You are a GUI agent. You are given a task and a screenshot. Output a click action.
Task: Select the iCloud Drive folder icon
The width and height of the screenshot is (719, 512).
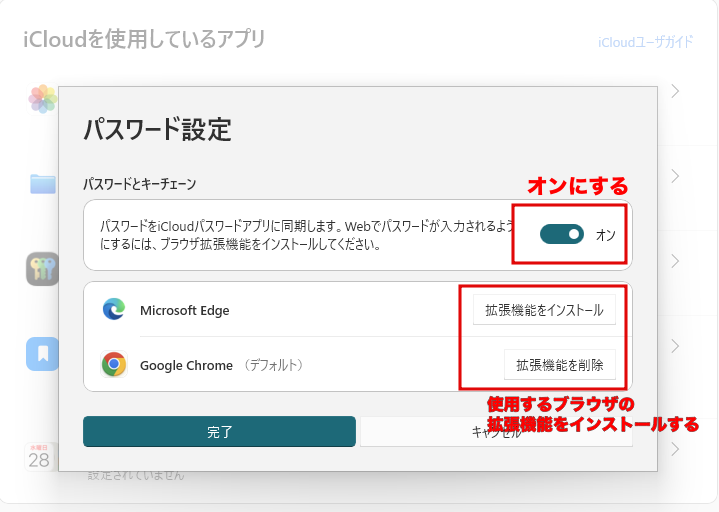42,183
